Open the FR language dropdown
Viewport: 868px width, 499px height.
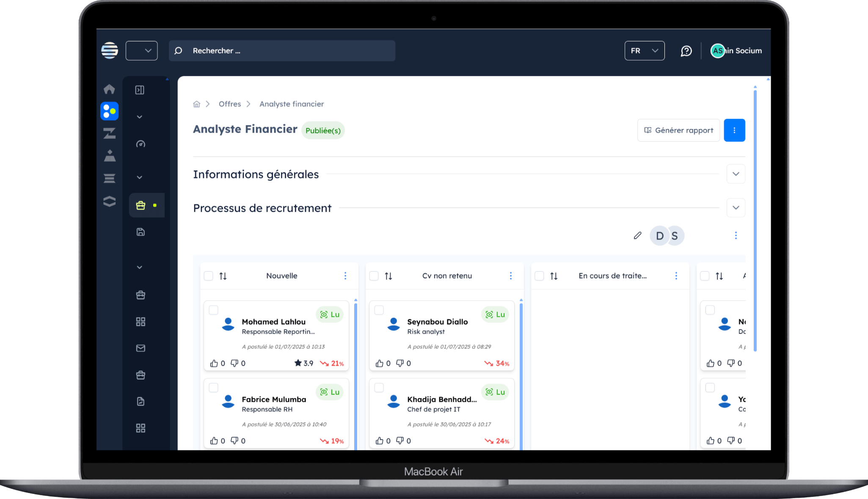644,51
